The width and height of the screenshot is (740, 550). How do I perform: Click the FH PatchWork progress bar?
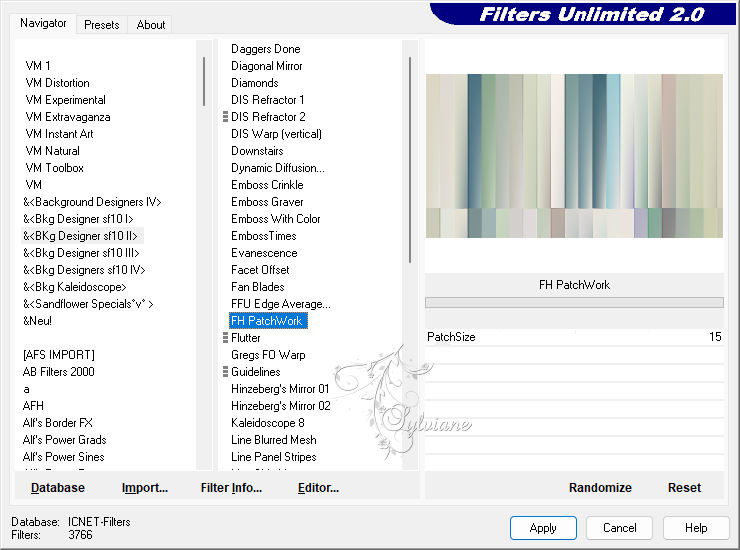pyautogui.click(x=574, y=303)
